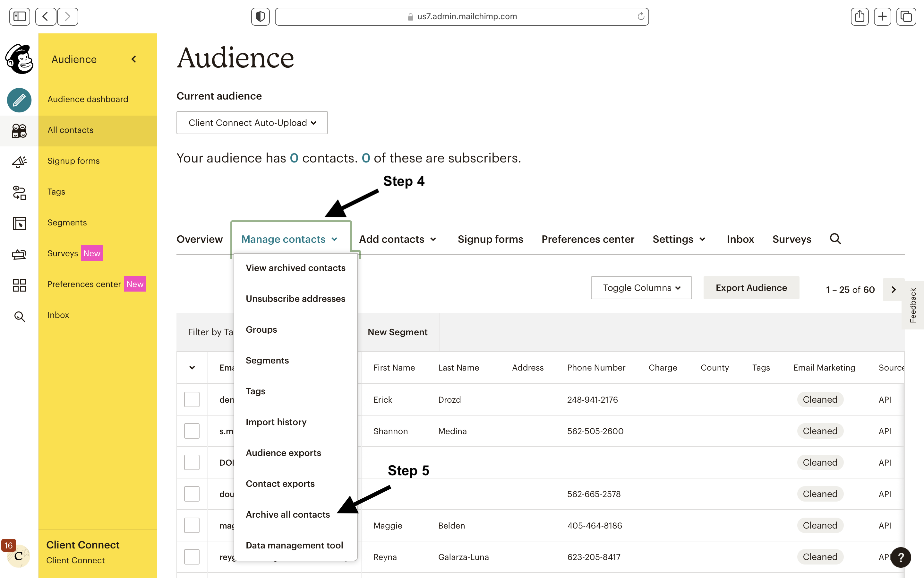The width and height of the screenshot is (924, 578).
Task: Go forward in Safari history
Action: point(68,16)
